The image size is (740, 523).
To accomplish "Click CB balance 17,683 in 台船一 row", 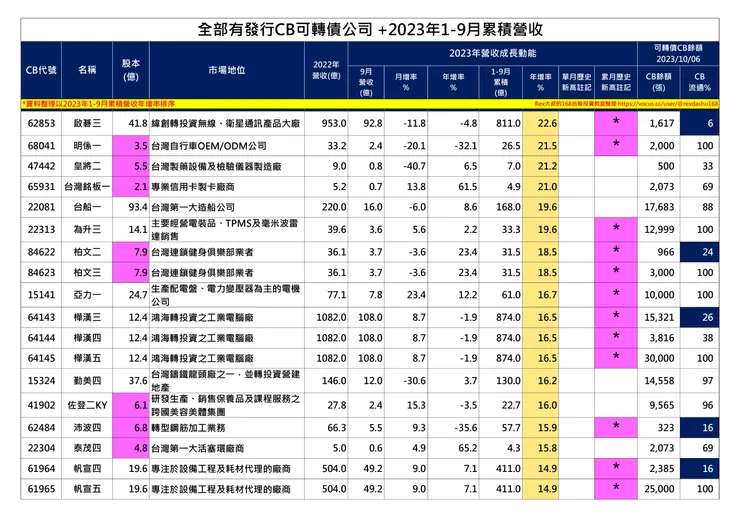I will point(659,207).
